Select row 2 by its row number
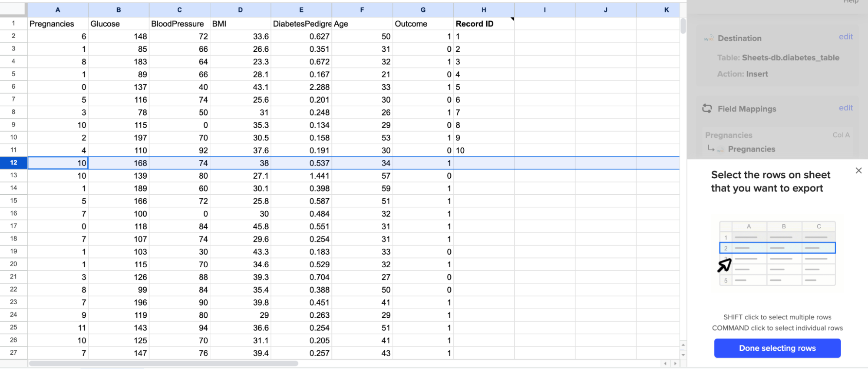This screenshot has height=369, width=868. click(x=13, y=36)
